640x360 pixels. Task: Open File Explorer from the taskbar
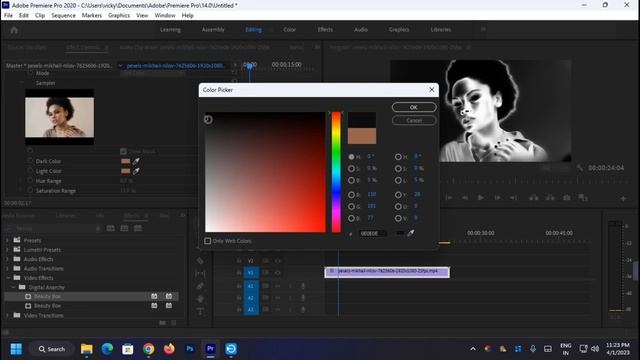tap(87, 349)
